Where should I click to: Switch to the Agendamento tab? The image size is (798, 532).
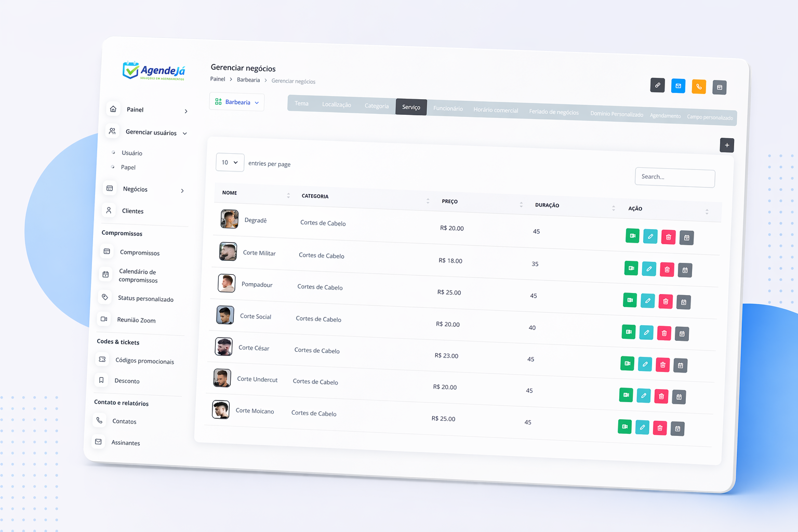[665, 116]
